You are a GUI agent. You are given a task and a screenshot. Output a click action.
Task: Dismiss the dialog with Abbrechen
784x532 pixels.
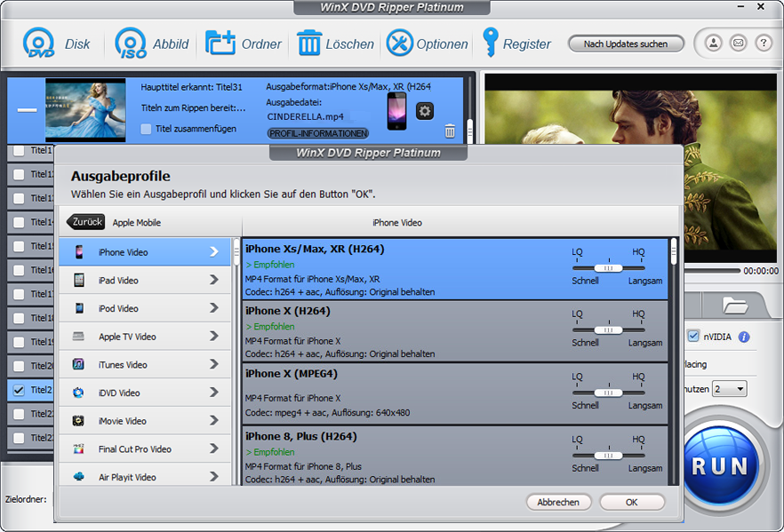click(559, 502)
